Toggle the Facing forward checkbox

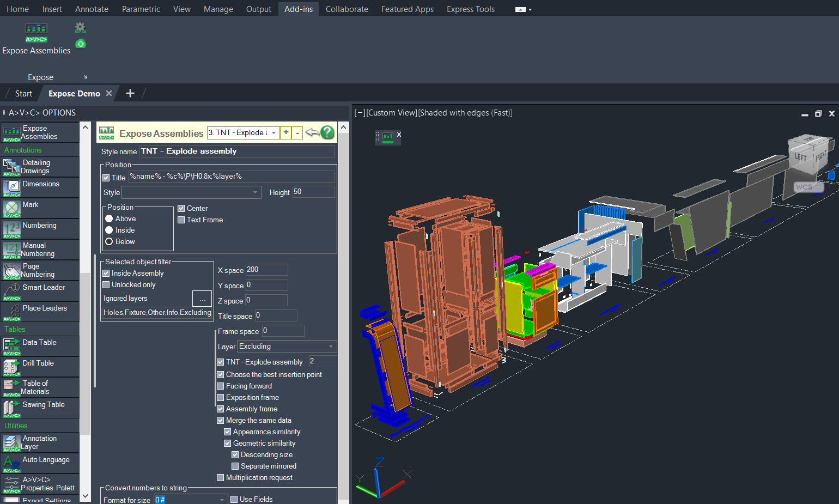click(221, 386)
